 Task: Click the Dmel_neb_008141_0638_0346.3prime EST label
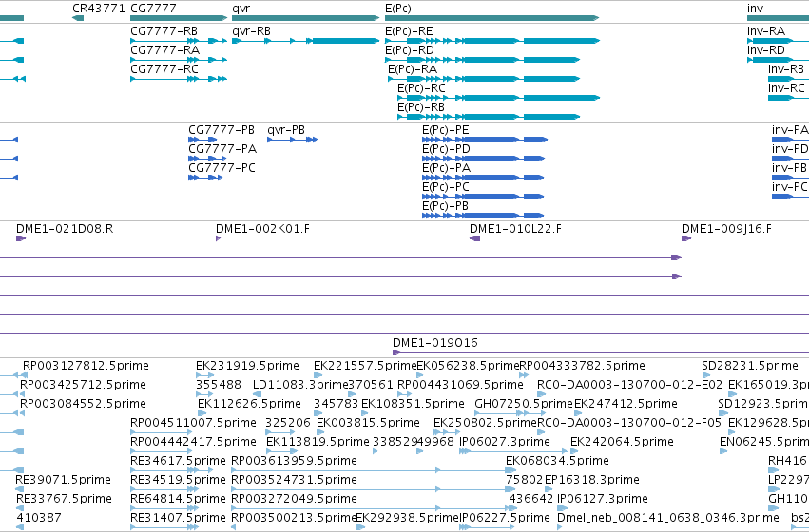tap(668, 518)
